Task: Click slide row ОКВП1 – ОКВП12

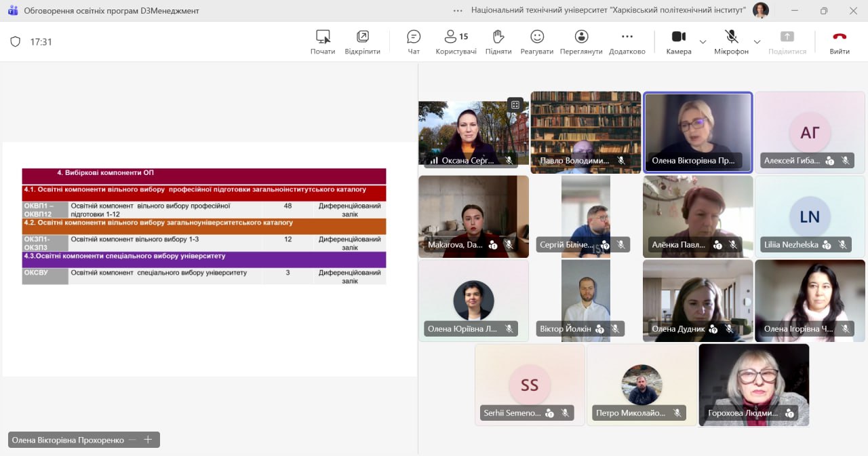Action: tap(204, 210)
